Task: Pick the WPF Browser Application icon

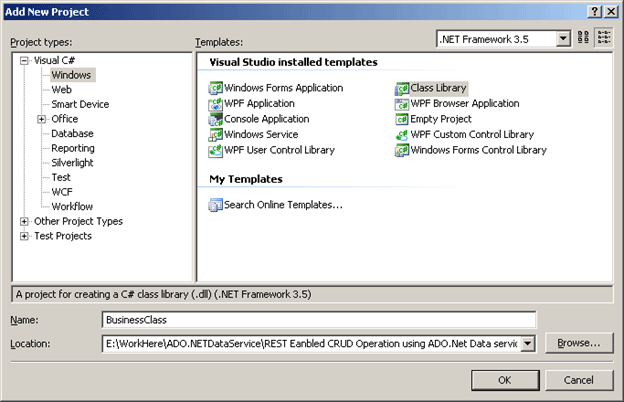Action: tap(402, 103)
